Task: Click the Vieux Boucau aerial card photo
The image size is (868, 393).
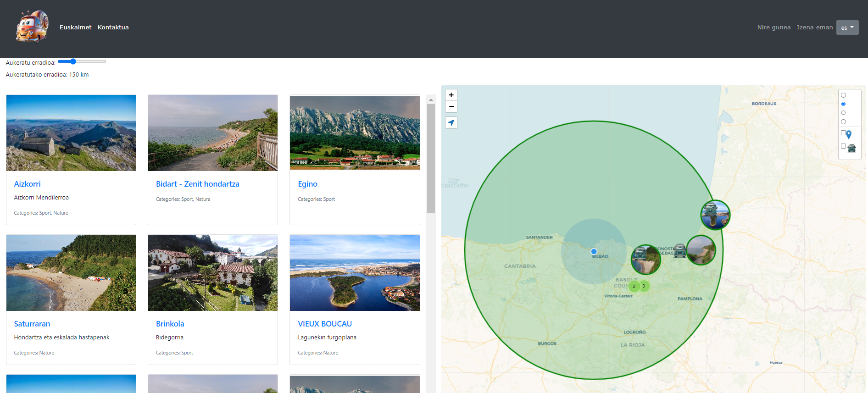Action: click(355, 273)
